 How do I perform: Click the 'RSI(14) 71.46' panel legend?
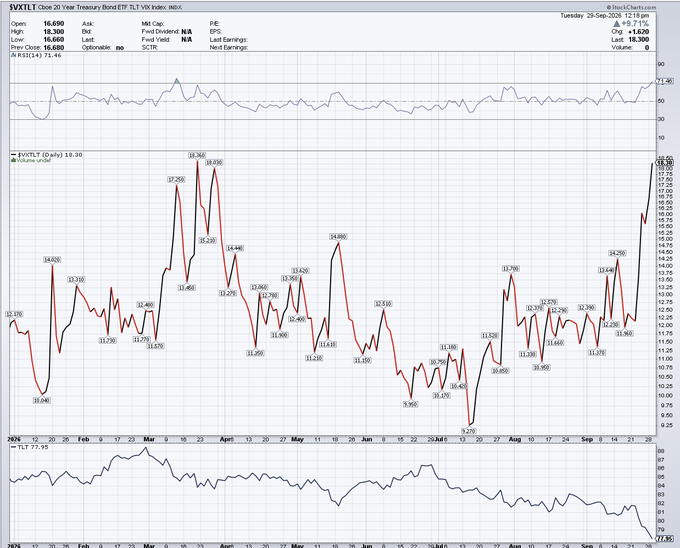[39, 55]
